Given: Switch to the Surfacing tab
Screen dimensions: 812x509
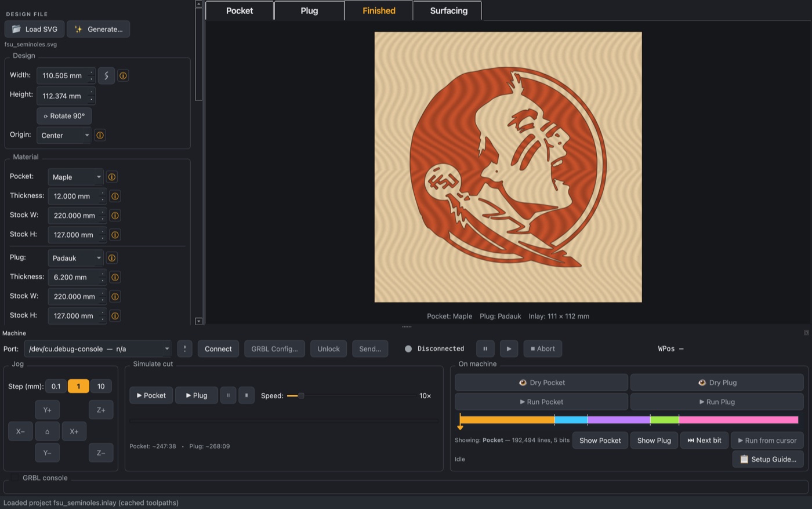Looking at the screenshot, I should tap(448, 10).
